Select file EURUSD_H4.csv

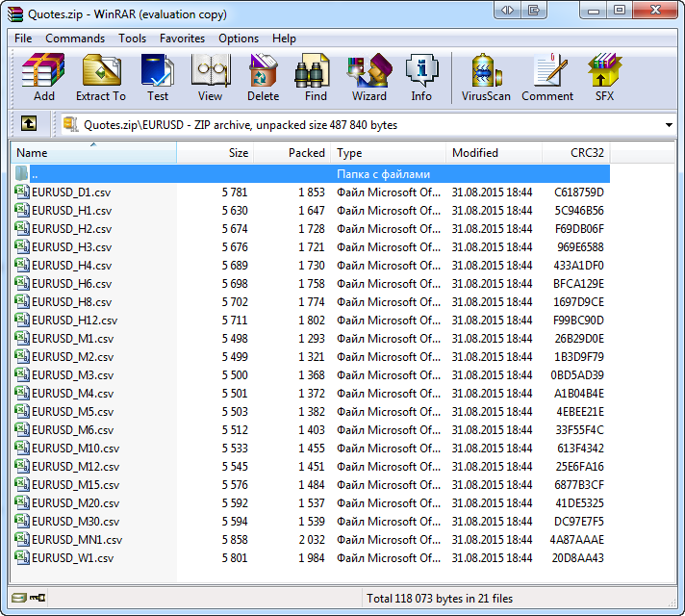click(x=310, y=266)
